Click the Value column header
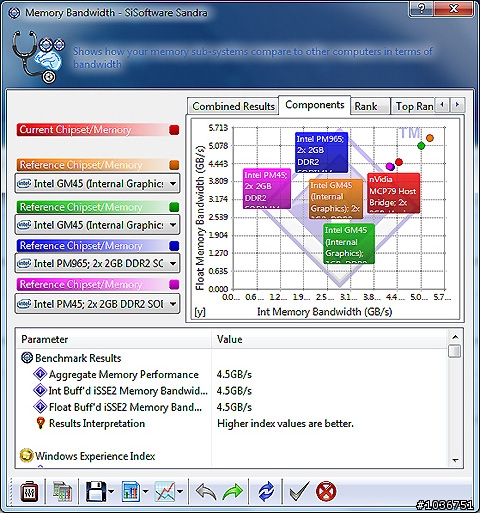The width and height of the screenshot is (480, 513). (330, 339)
